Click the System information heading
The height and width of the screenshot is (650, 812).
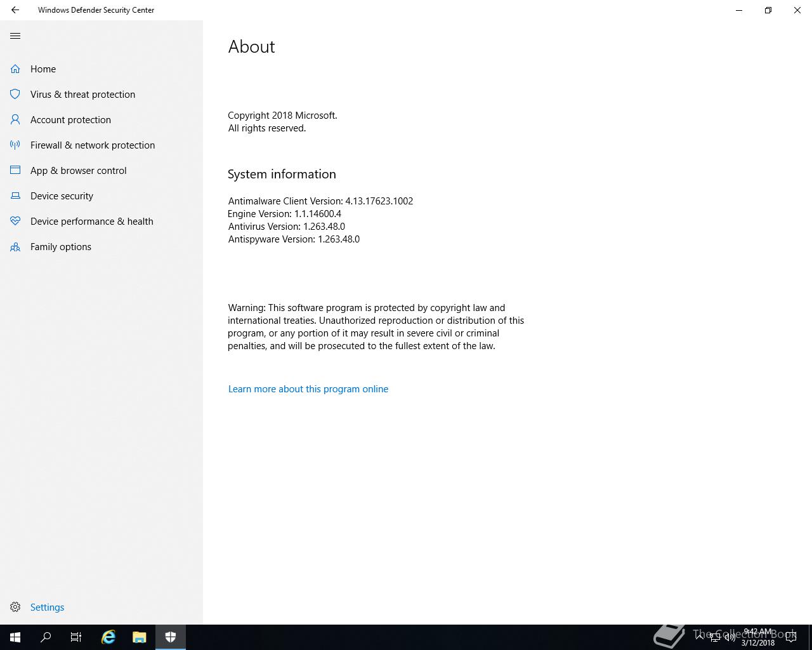[282, 174]
